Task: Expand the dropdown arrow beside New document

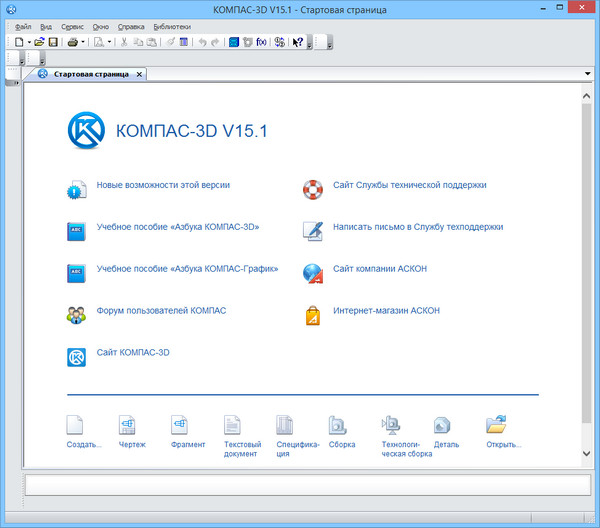Action: point(29,42)
